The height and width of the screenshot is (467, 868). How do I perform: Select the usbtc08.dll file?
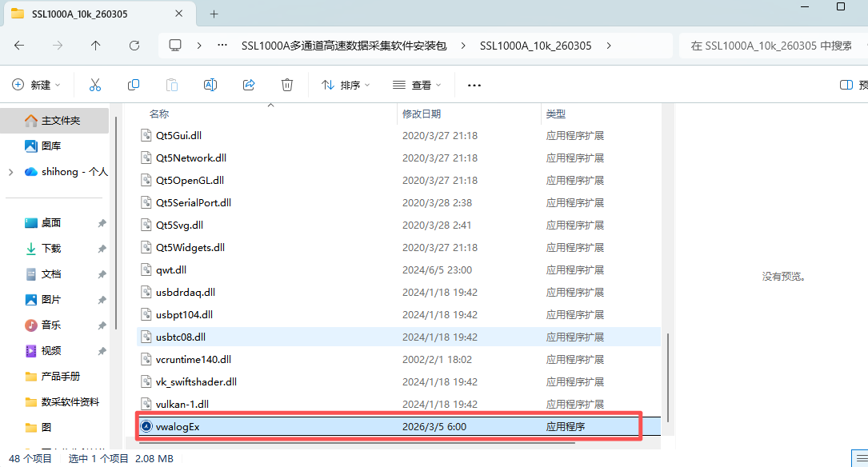(x=181, y=337)
